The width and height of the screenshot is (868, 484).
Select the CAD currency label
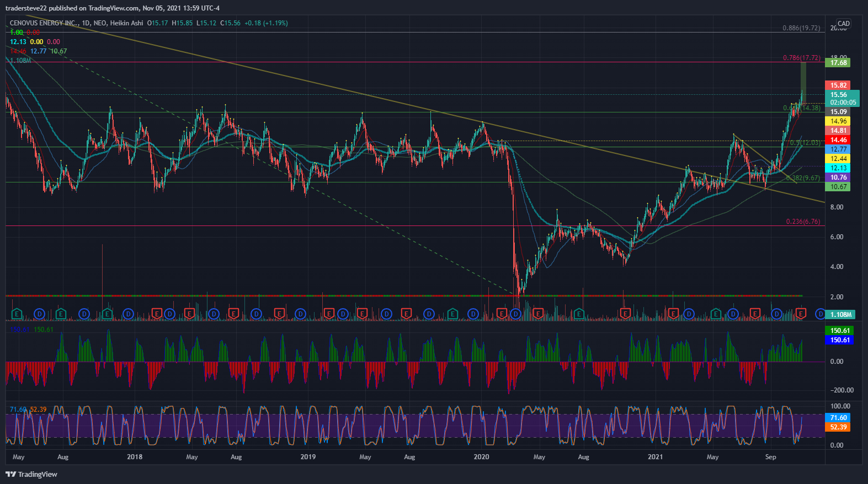pos(844,24)
